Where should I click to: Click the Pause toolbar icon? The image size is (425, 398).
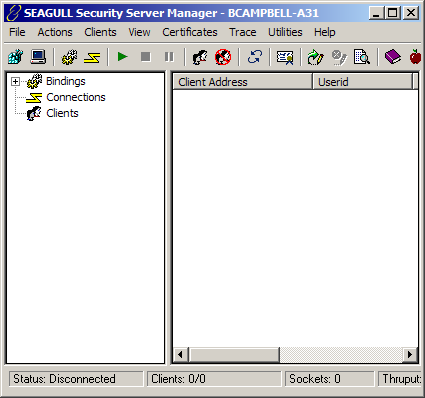tap(169, 57)
